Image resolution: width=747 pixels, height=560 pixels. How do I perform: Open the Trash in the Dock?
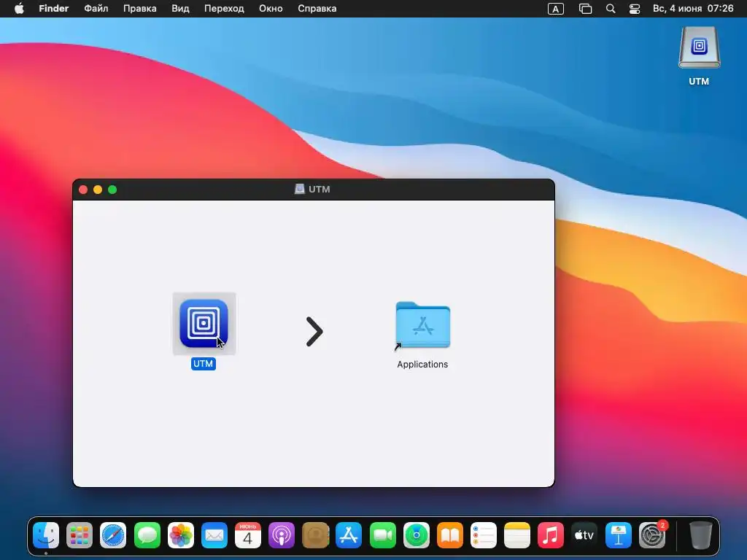pyautogui.click(x=701, y=535)
